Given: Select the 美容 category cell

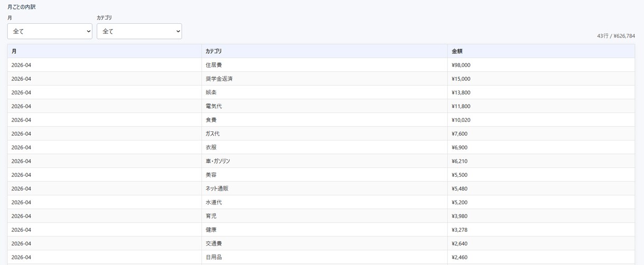Looking at the screenshot, I should coord(325,175).
